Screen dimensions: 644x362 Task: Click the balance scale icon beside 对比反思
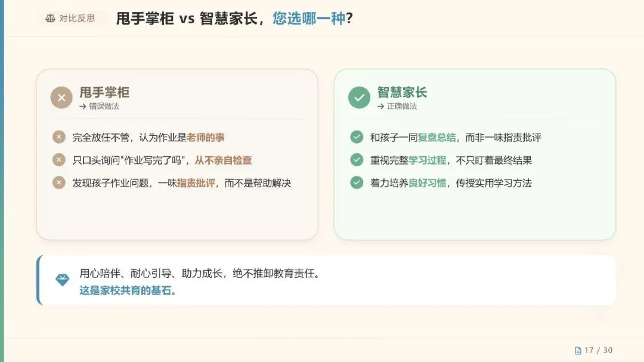click(x=50, y=18)
